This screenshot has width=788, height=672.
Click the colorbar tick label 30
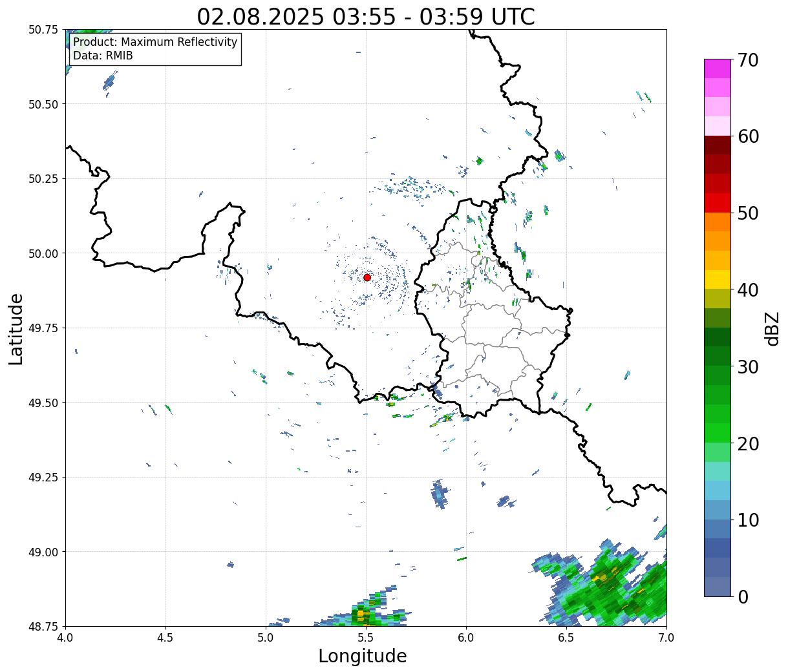(748, 367)
